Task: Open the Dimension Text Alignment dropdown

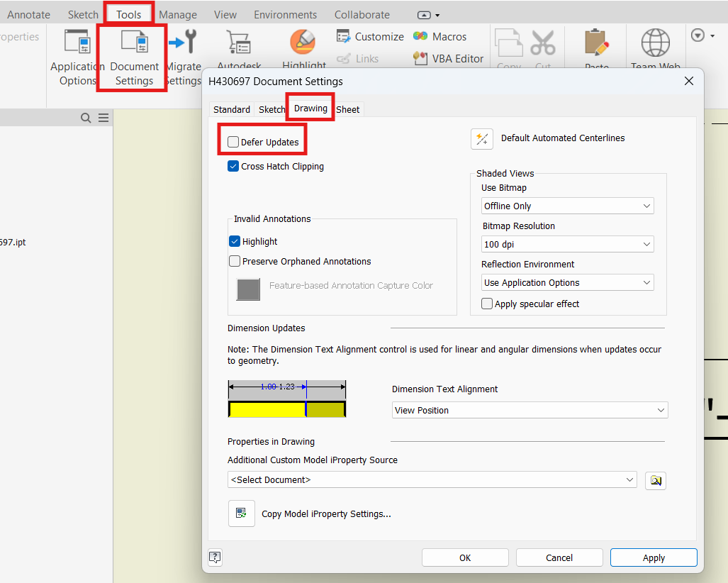Action: [530, 410]
